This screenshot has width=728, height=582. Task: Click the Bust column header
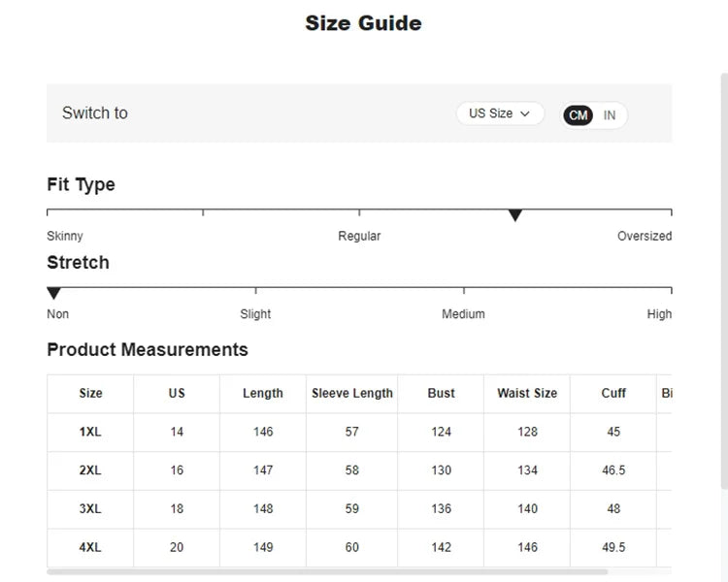click(x=441, y=393)
